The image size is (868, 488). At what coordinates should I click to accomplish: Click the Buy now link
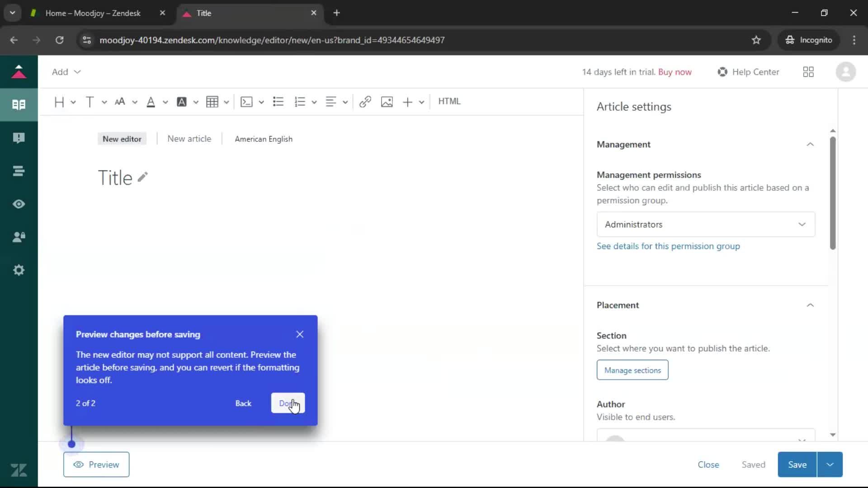pos(675,72)
